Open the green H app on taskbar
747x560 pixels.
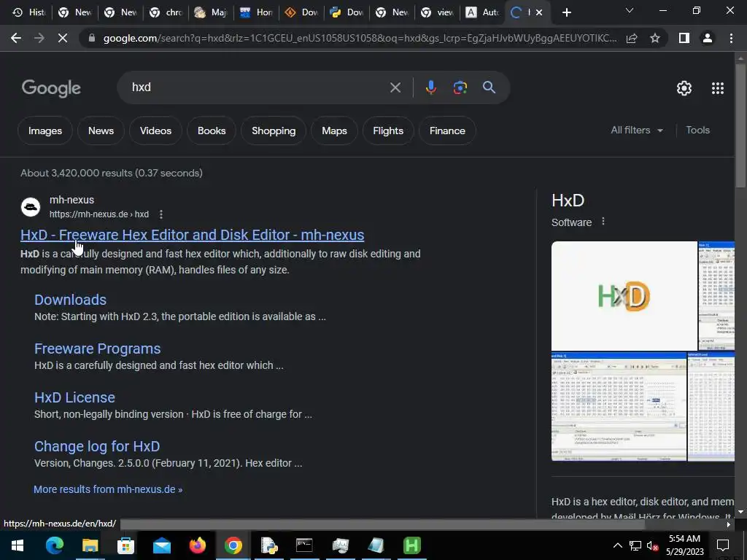[411, 545]
